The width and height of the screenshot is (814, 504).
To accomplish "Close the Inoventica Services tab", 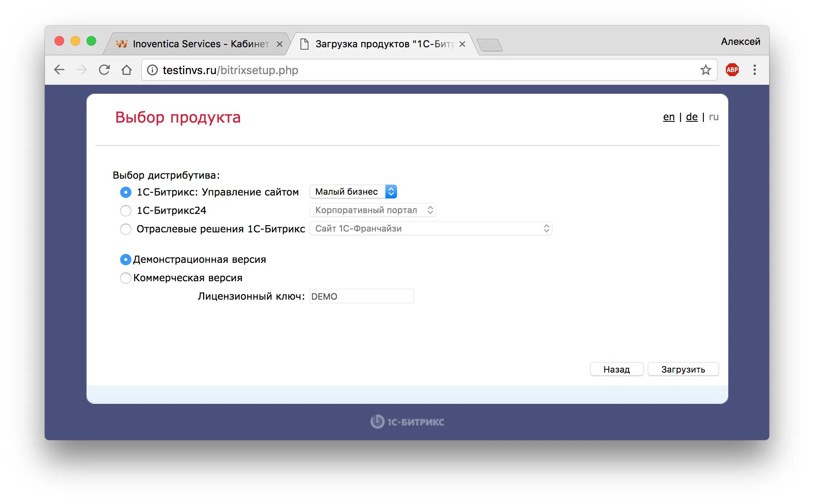I will [280, 44].
